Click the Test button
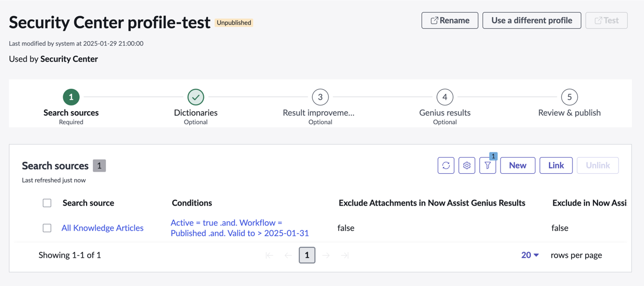644x286 pixels. click(606, 20)
